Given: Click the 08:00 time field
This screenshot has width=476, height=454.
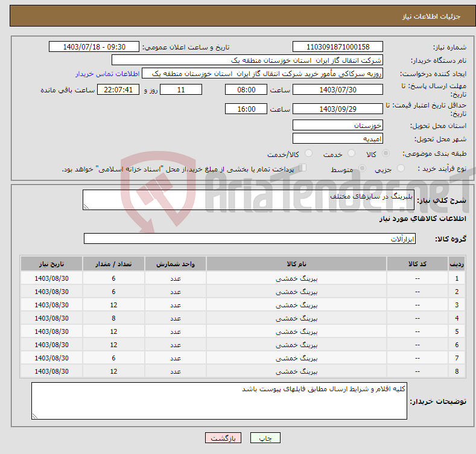Looking at the screenshot, I should [x=246, y=89].
